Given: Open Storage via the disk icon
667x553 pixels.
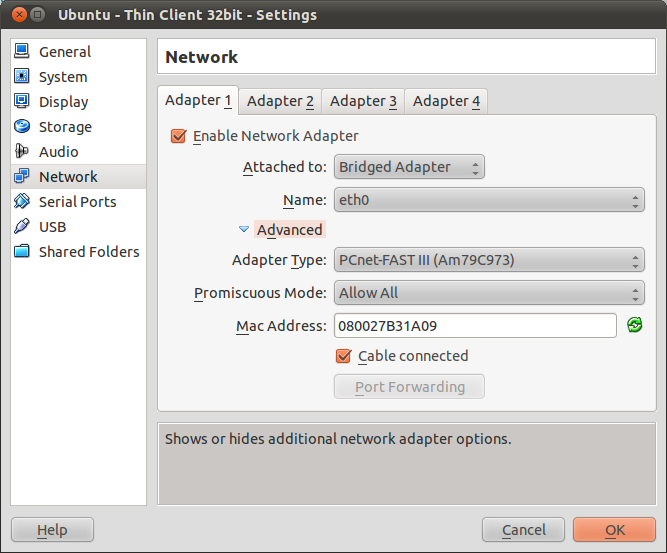Looking at the screenshot, I should 22,126.
